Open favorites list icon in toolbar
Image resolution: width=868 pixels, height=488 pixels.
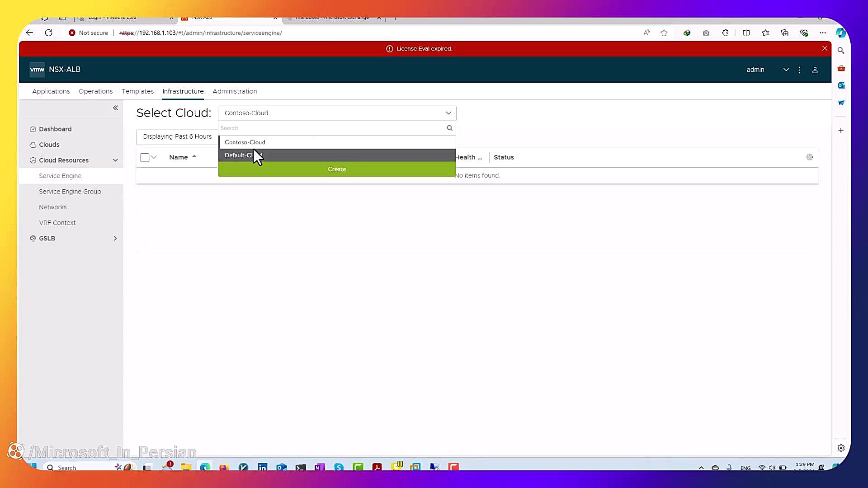point(765,33)
